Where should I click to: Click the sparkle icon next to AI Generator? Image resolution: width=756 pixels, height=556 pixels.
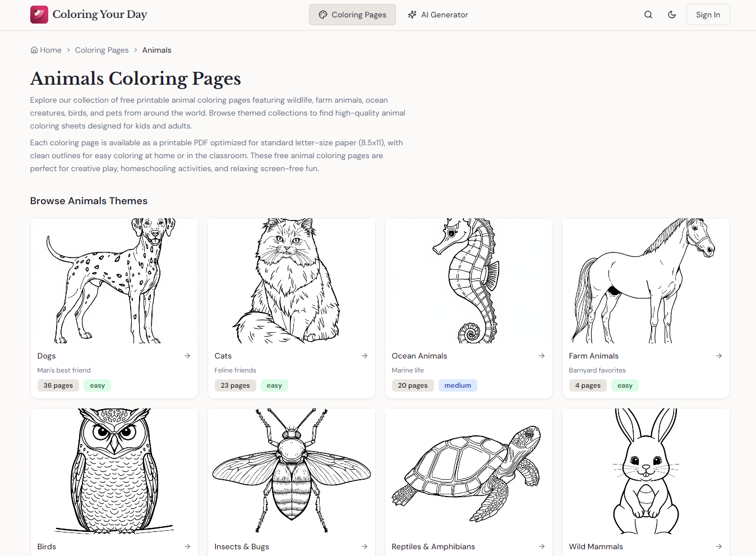click(x=412, y=15)
